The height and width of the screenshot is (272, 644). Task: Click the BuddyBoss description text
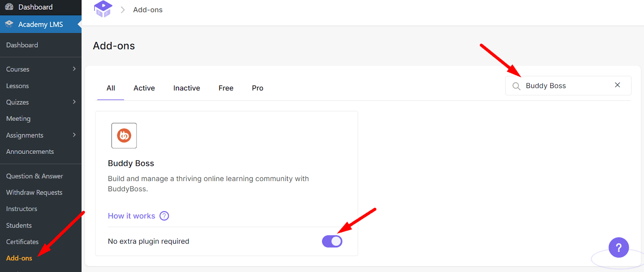pyautogui.click(x=208, y=184)
